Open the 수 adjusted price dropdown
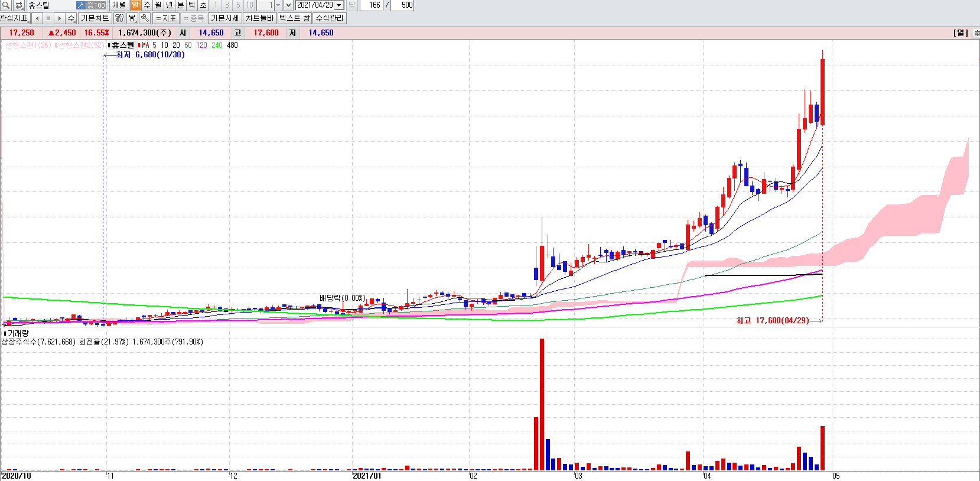This screenshot has height=481, width=980. 71,18
